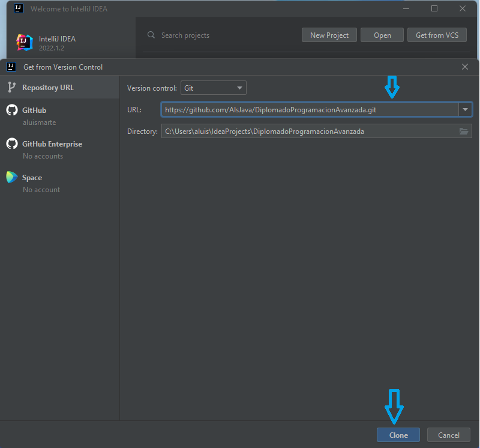This screenshot has height=448, width=480.
Task: Click IntelliJ icon in Welcome title bar
Action: pyautogui.click(x=19, y=8)
